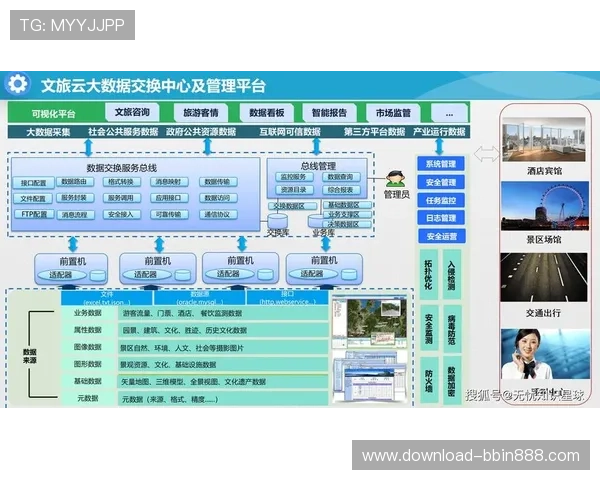
Task: Click the 元数据 row label
Action: coord(88,398)
